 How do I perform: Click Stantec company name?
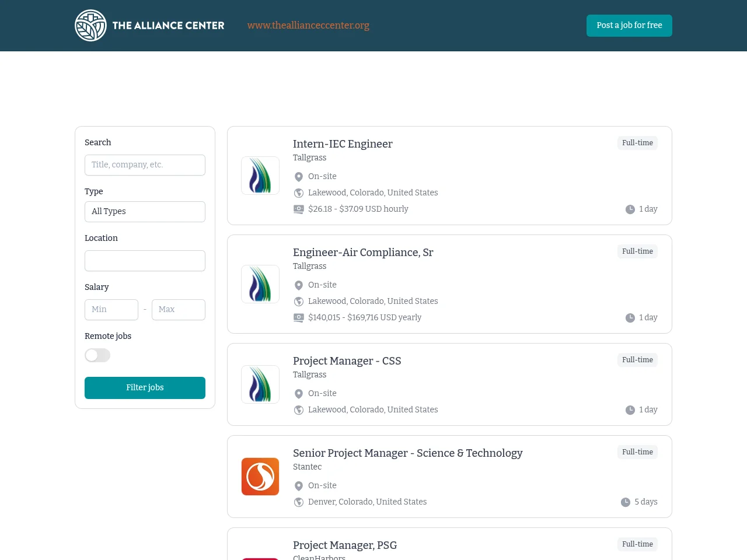(307, 467)
